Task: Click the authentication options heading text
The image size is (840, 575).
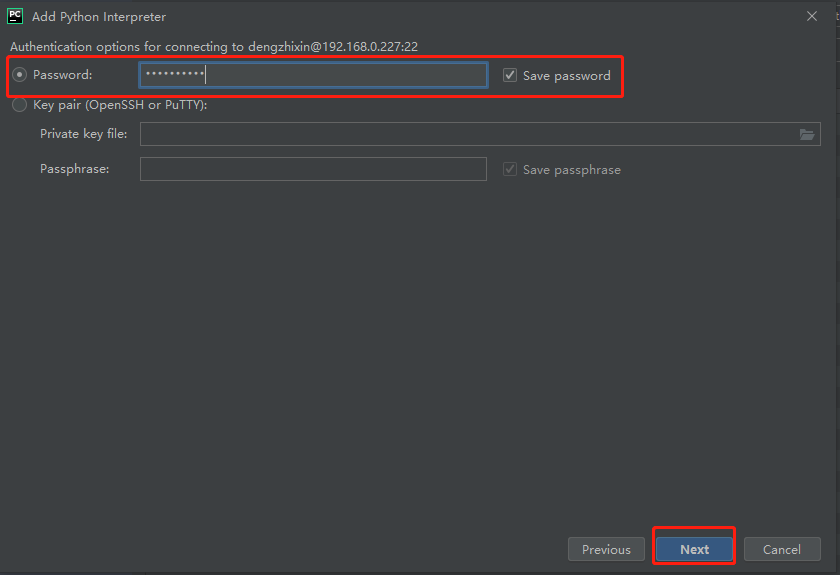Action: (214, 46)
